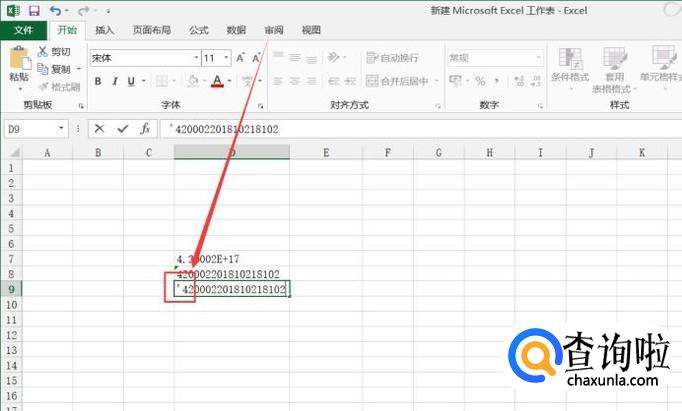Click the Undo arrow icon
The height and width of the screenshot is (411, 682).
[x=55, y=10]
